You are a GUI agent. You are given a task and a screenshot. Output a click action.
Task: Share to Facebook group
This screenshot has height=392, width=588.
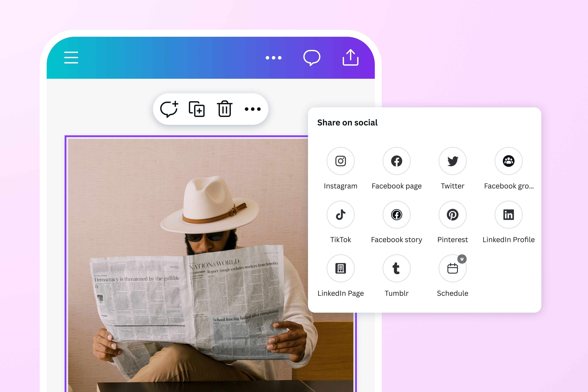[509, 161]
